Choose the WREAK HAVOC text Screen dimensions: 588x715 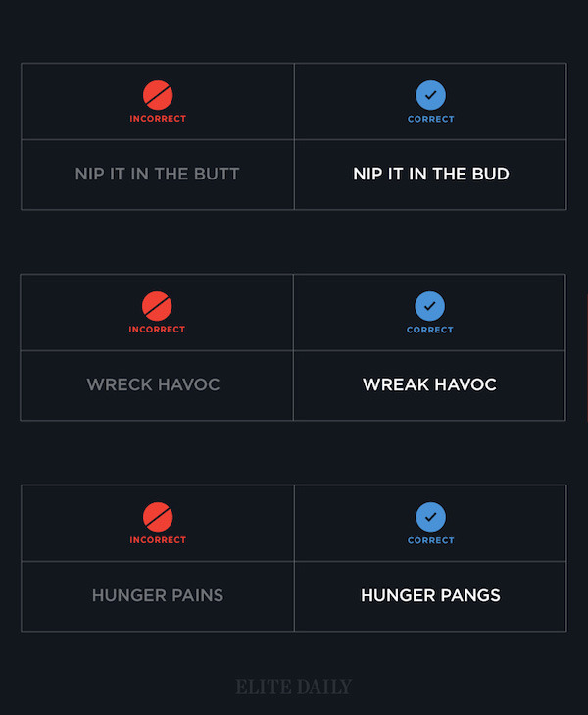point(429,384)
